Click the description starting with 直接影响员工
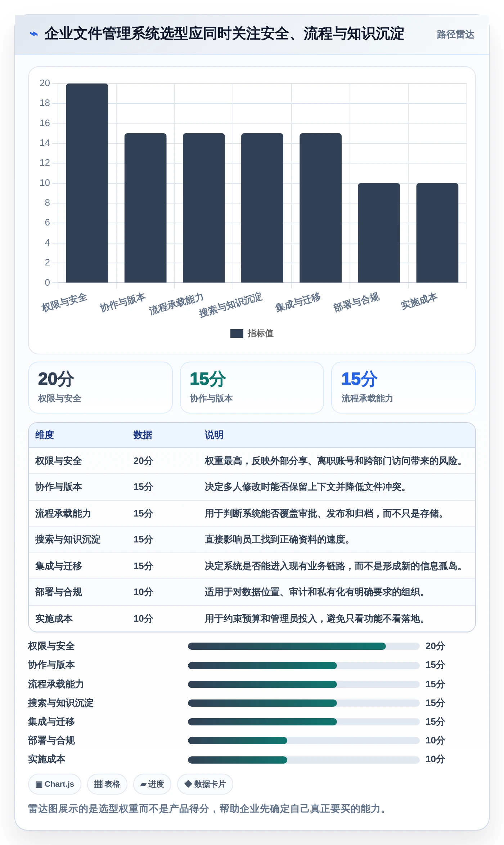 point(278,540)
